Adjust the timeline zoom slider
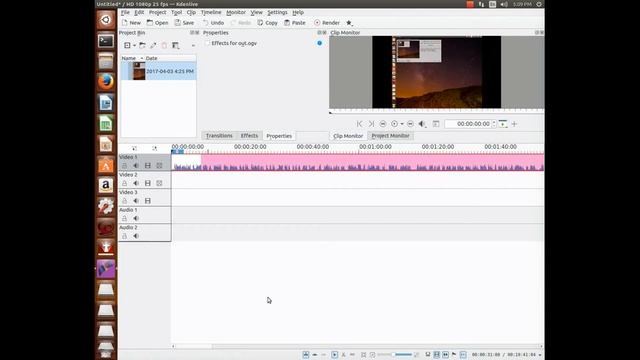Screen dimensions: 640x360 [x=394, y=355]
